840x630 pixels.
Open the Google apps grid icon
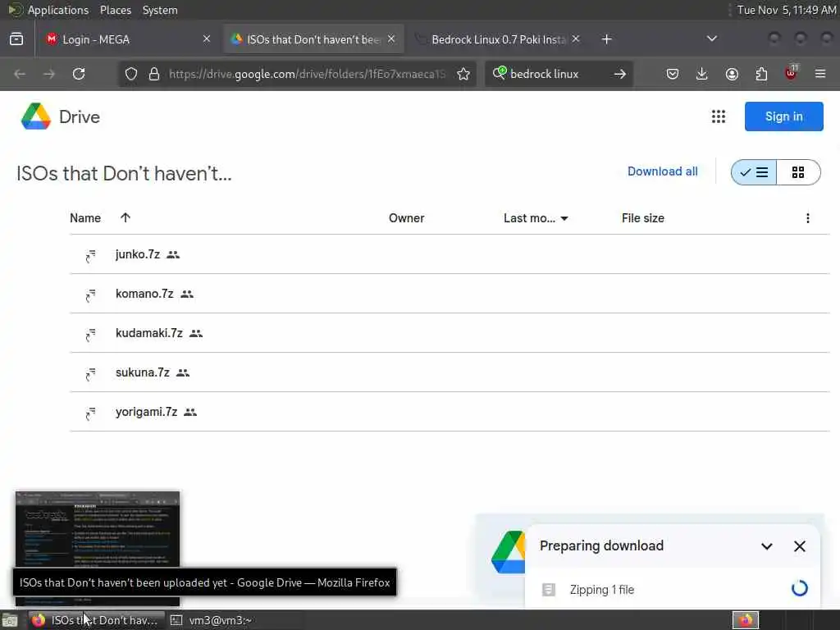point(719,116)
